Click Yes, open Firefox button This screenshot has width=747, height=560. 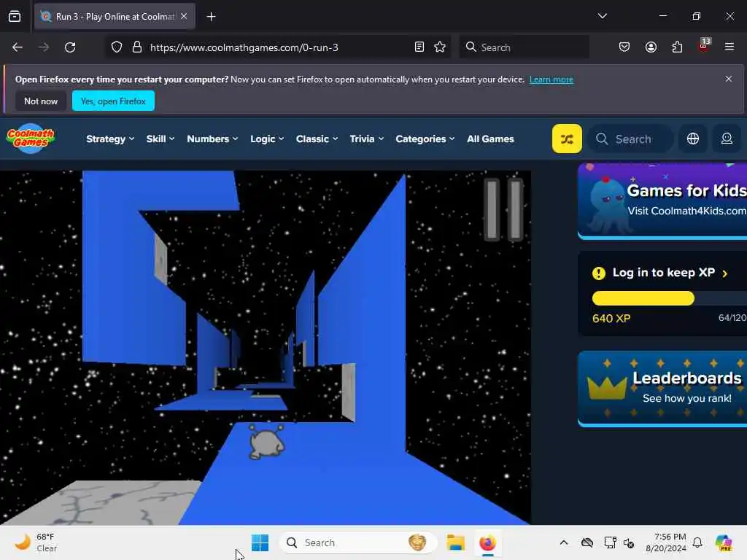tap(113, 101)
